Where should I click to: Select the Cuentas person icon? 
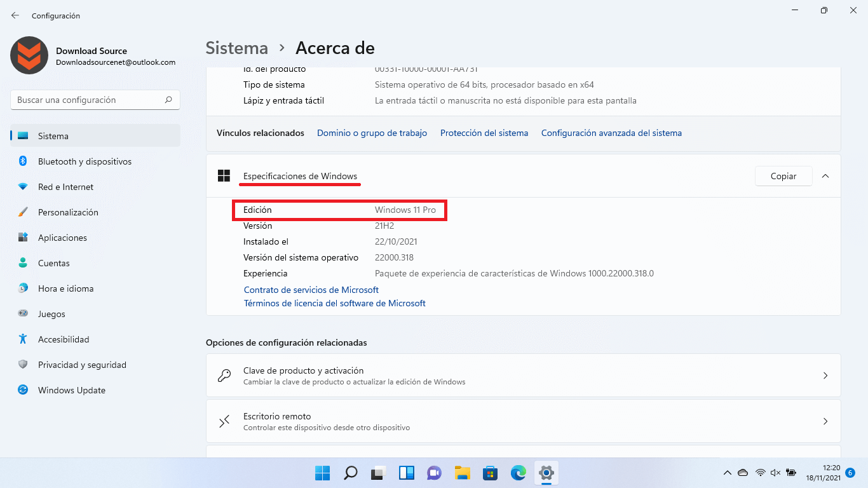click(23, 263)
